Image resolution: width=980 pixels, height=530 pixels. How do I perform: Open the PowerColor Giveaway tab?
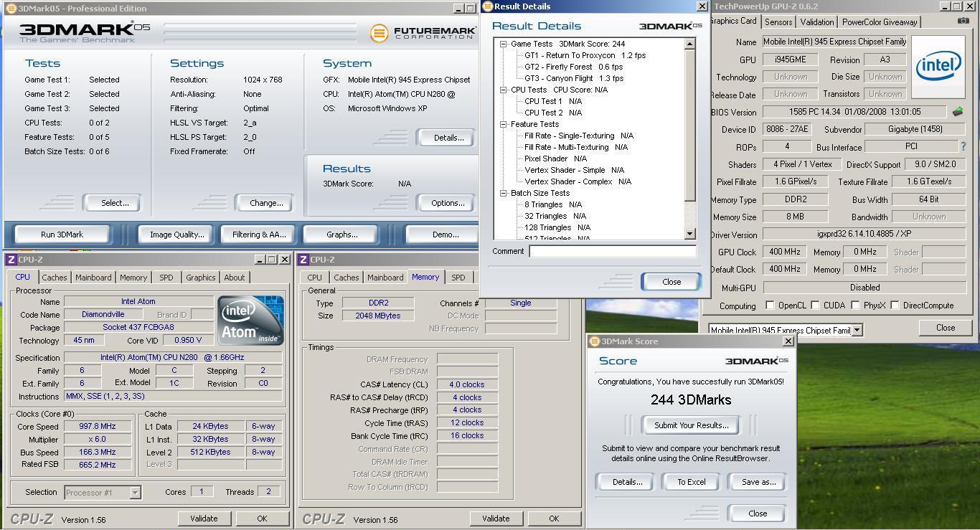coord(880,22)
